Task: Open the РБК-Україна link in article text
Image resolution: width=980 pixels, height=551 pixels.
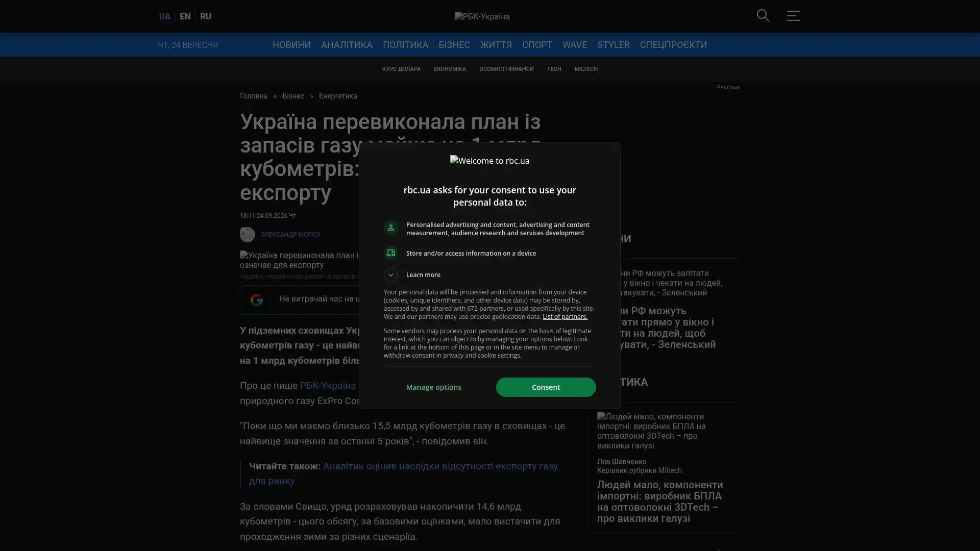Action: pyautogui.click(x=328, y=386)
